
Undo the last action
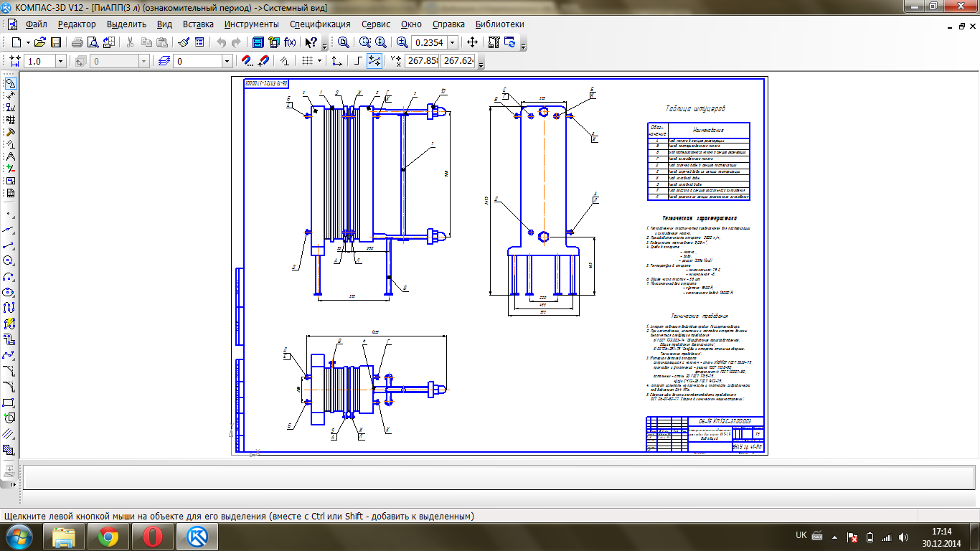221,42
